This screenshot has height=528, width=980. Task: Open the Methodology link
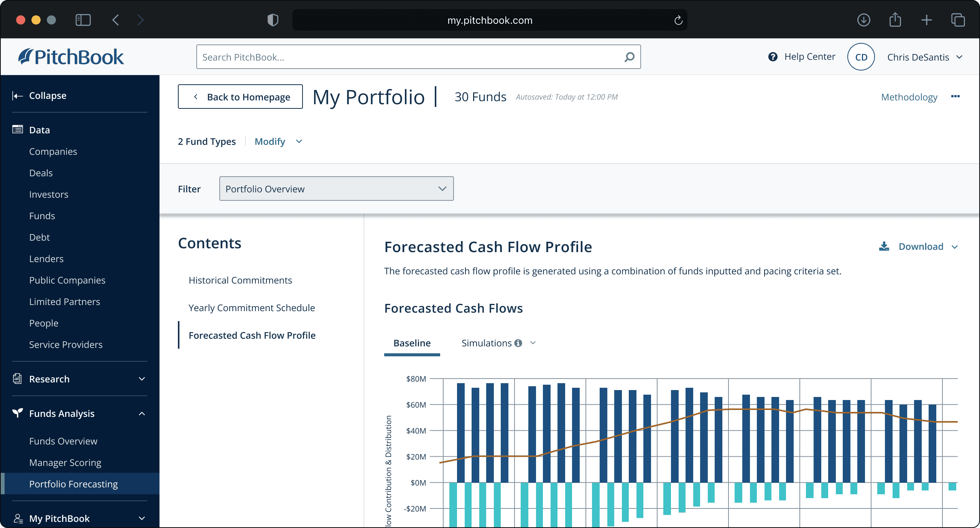pos(909,97)
